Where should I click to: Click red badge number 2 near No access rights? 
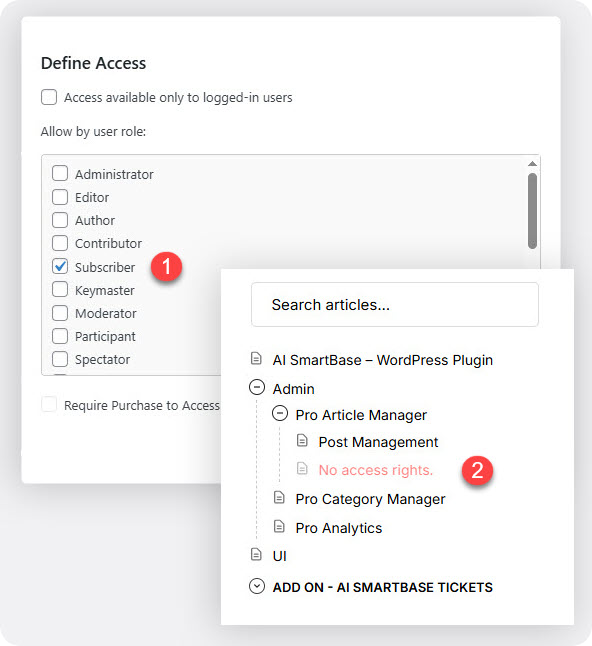coord(477,470)
